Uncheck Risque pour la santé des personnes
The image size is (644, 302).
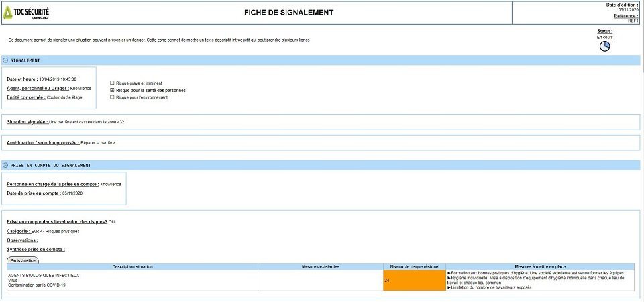pos(112,90)
